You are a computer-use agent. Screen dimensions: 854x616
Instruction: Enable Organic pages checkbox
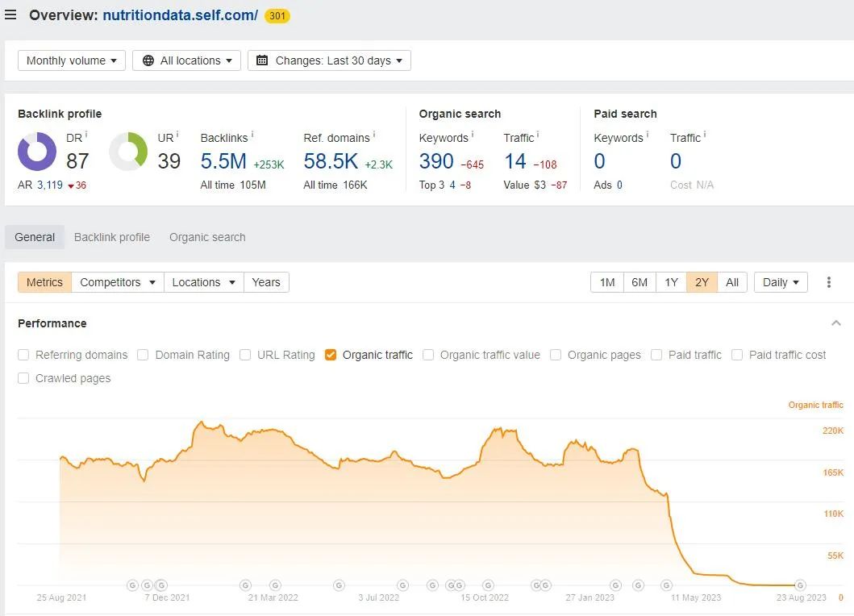[x=556, y=355]
